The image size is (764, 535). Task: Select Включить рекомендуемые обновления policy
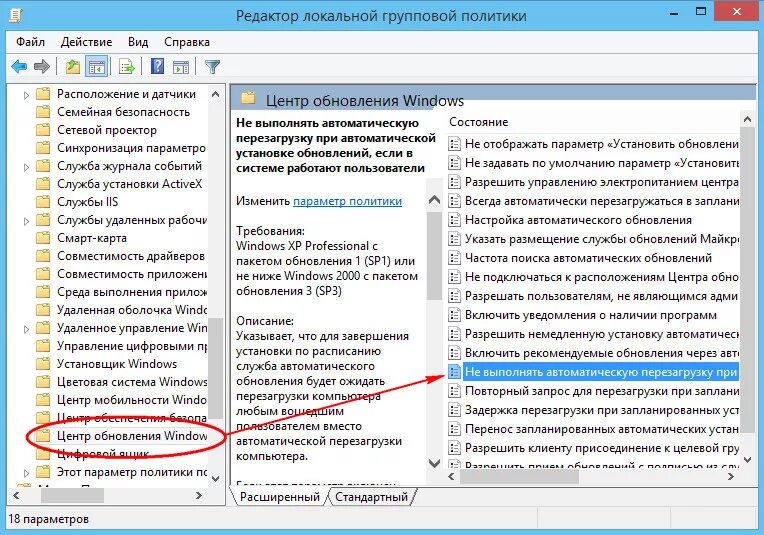[601, 353]
